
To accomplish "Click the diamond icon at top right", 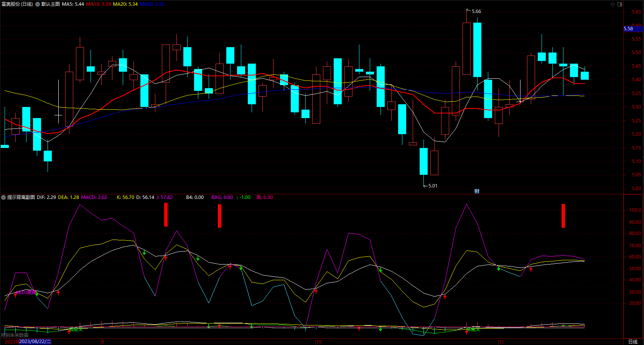I will [x=613, y=4].
